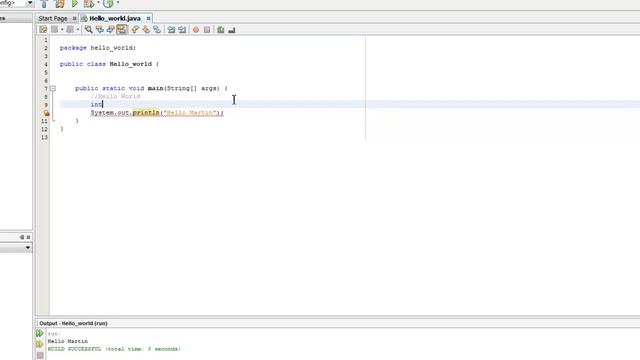Click the Output - Hello_world (run) title
Viewport: 640px width, 360px height.
(73, 323)
